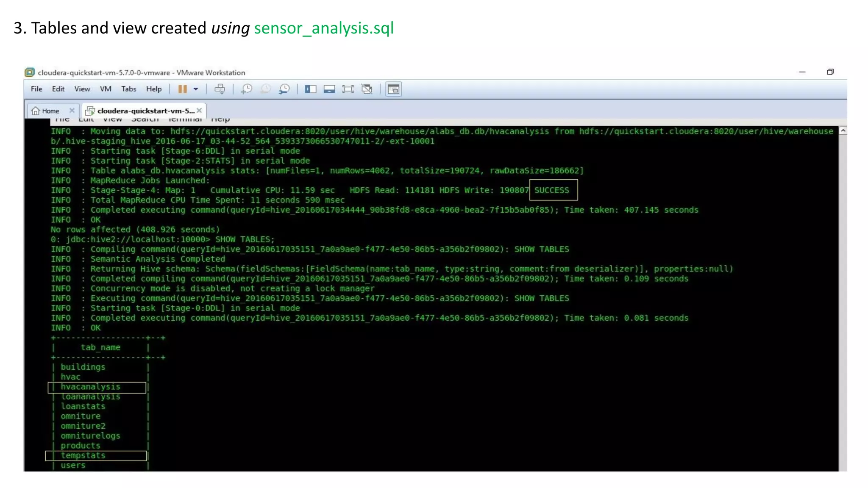Minimize the VMware Workstation window

point(802,72)
